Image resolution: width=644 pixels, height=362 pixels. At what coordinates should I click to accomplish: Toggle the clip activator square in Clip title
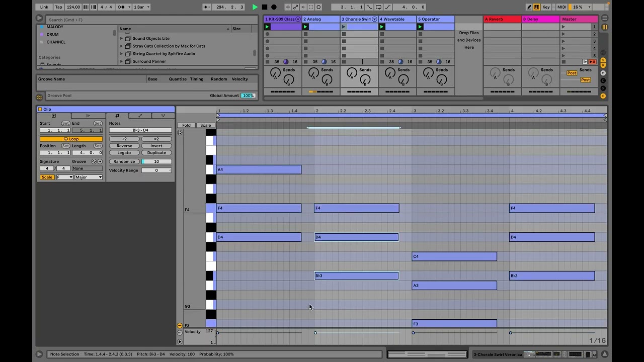pyautogui.click(x=40, y=109)
